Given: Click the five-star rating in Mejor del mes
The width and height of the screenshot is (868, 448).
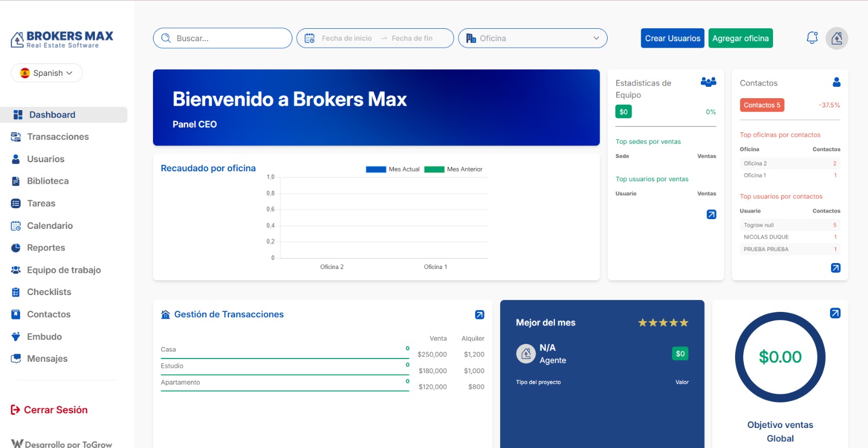Looking at the screenshot, I should pyautogui.click(x=663, y=323).
